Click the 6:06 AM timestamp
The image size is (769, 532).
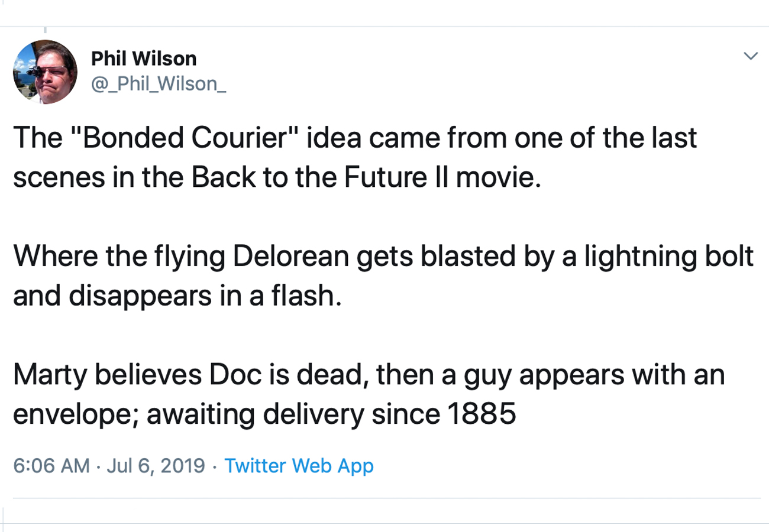point(51,466)
